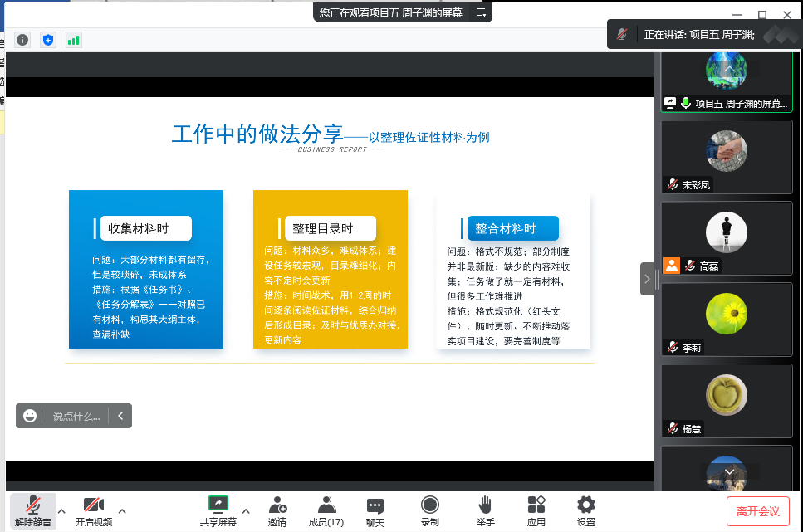Leave meeting with 离开会议 button
Viewport: 803px width, 532px height.
pyautogui.click(x=757, y=511)
